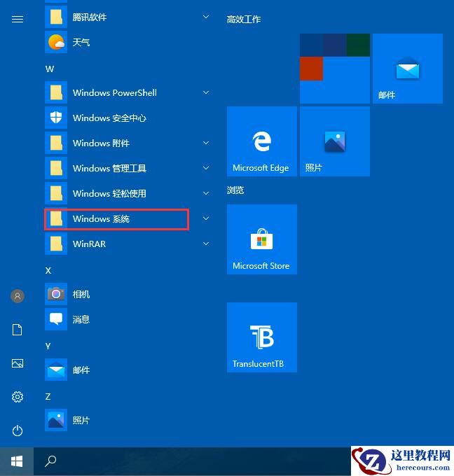This screenshot has height=476, width=454.
Task: Open the Pictures icon in sidebar
Action: click(18, 363)
